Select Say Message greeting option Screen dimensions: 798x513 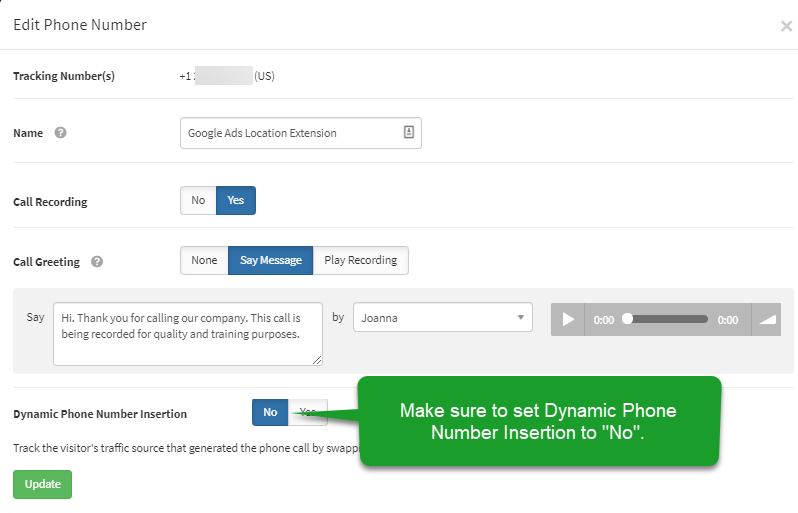tap(270, 261)
